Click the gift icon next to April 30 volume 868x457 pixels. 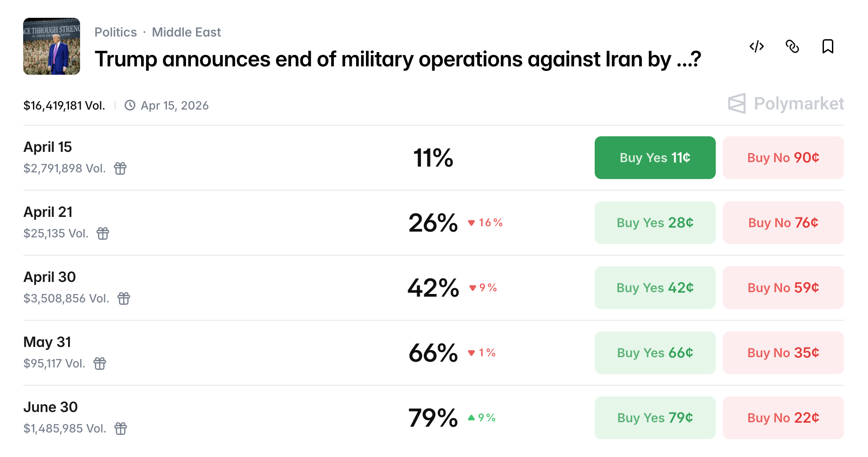click(124, 299)
